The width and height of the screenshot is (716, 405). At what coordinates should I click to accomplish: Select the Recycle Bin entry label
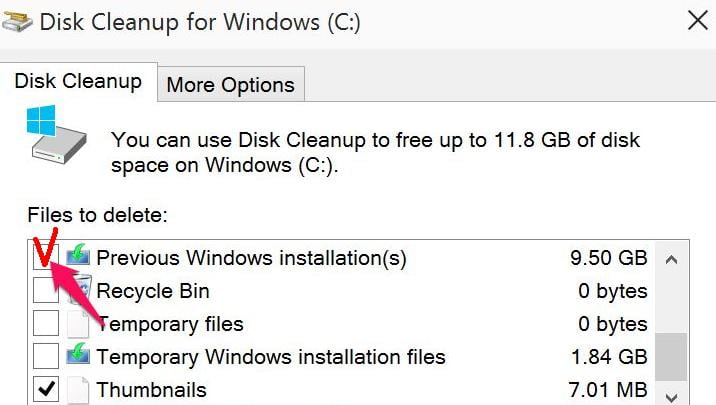click(152, 292)
